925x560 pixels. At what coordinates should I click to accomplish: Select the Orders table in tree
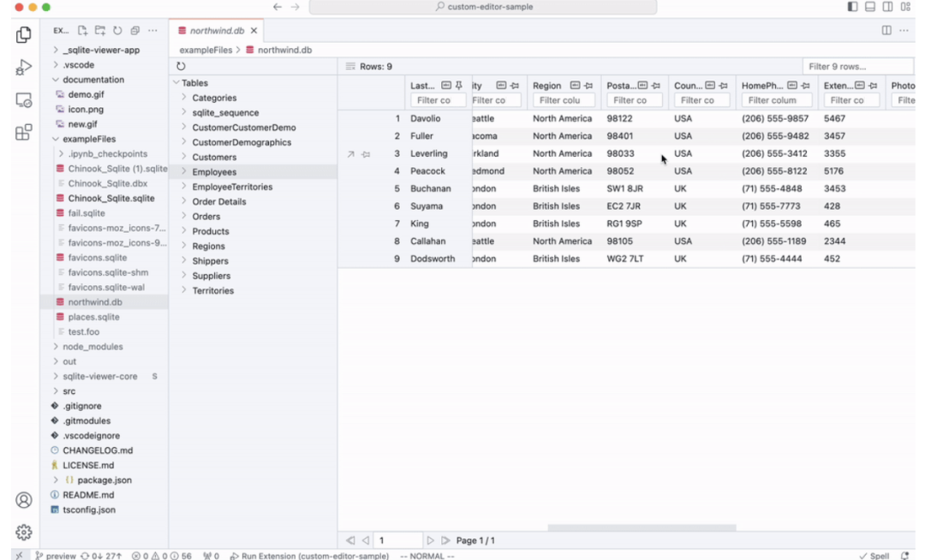[x=206, y=217]
